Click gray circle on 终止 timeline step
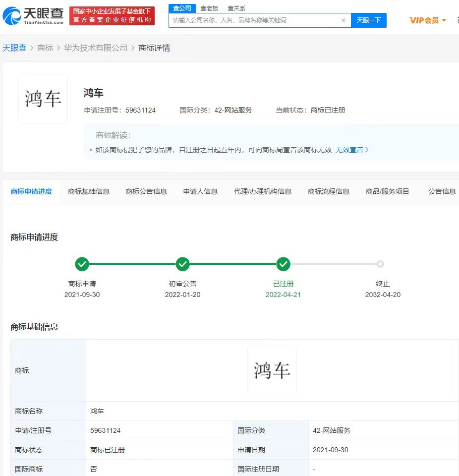This screenshot has width=459, height=476. (x=380, y=264)
